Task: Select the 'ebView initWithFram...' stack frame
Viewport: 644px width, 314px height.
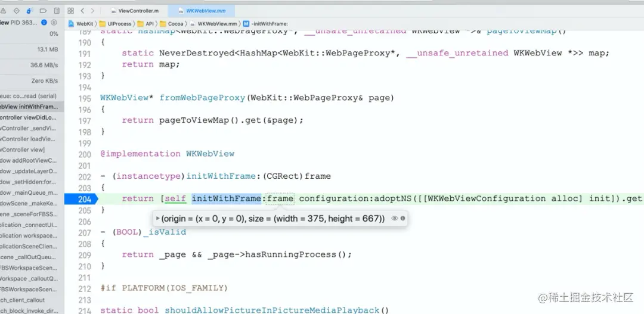Action: point(32,107)
